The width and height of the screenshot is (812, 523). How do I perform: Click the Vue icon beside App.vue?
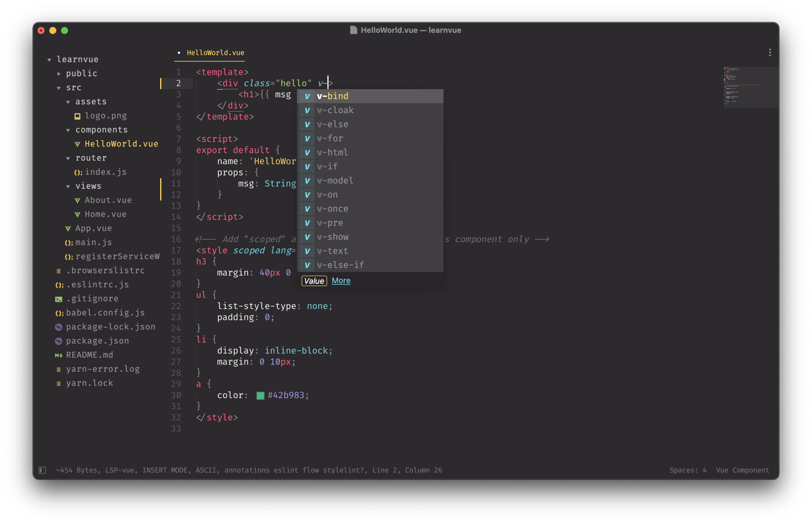coord(68,229)
